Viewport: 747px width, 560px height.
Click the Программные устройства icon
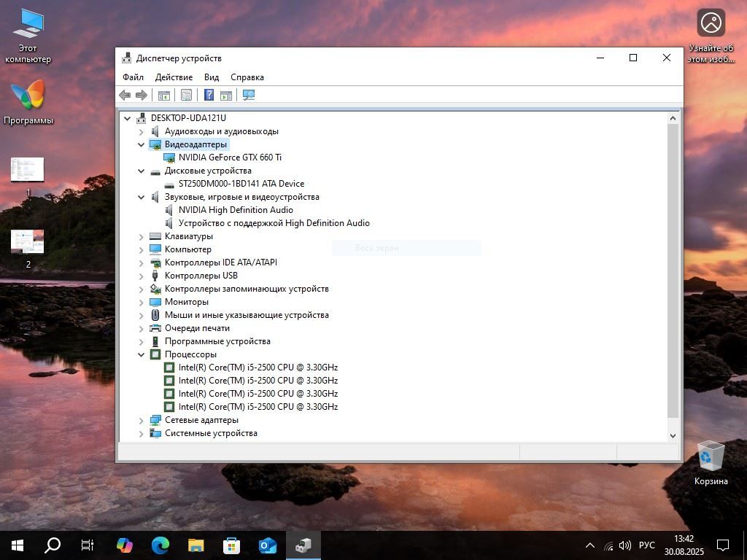pyautogui.click(x=155, y=341)
